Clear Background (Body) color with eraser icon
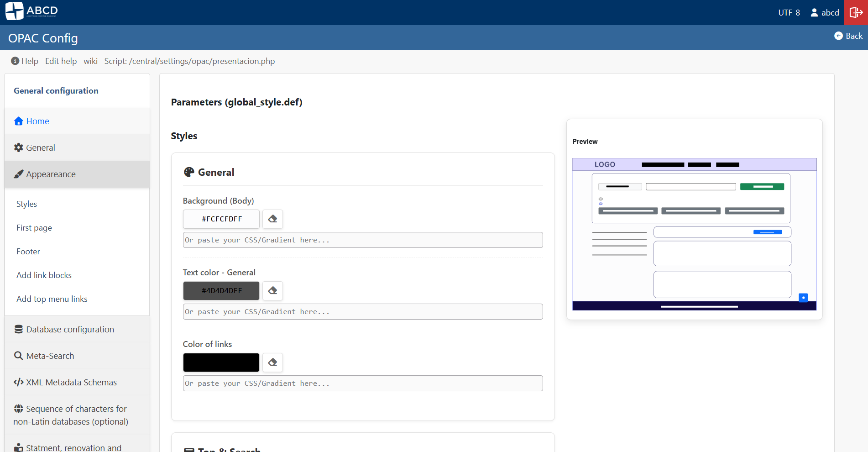868x452 pixels. (x=273, y=219)
